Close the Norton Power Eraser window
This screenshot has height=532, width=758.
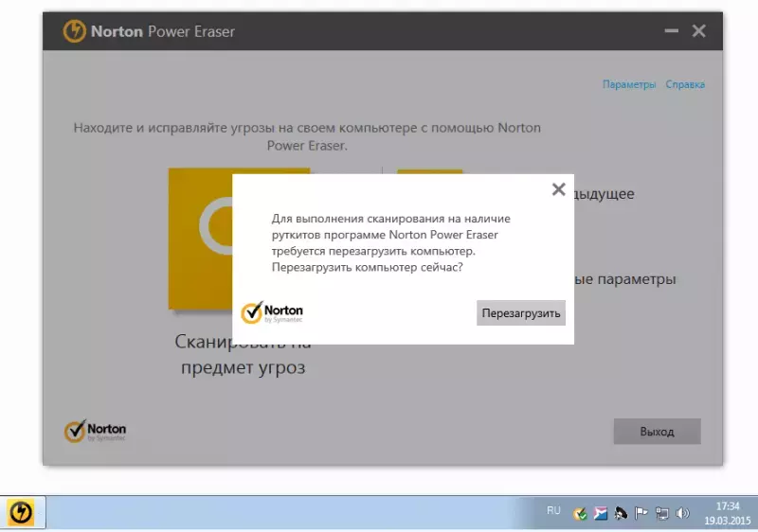[x=698, y=31]
